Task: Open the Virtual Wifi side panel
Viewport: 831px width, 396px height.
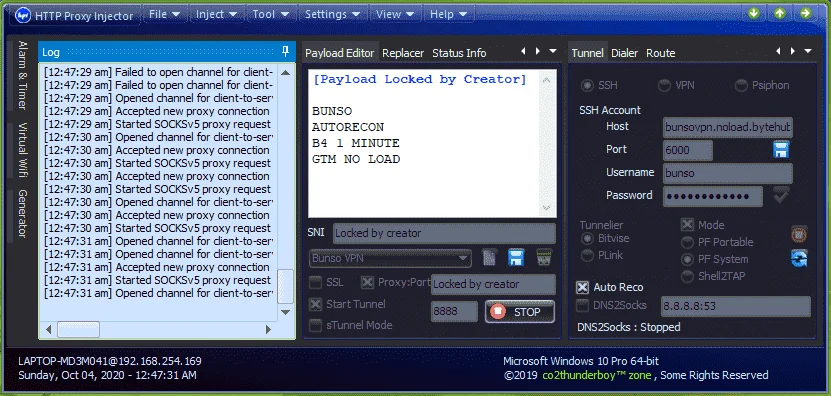Action: [x=22, y=150]
